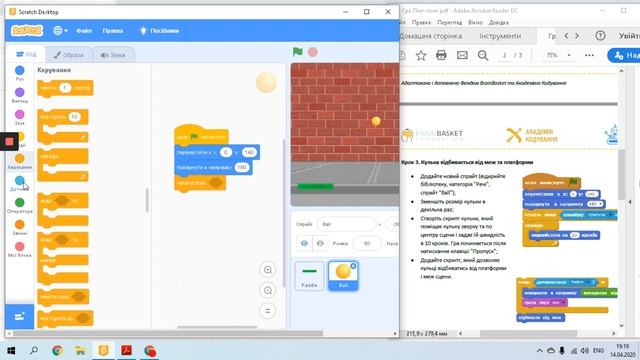Image resolution: width=640 pixels, height=360 pixels.
Task: Zoom out on the script workspace
Action: click(x=268, y=290)
